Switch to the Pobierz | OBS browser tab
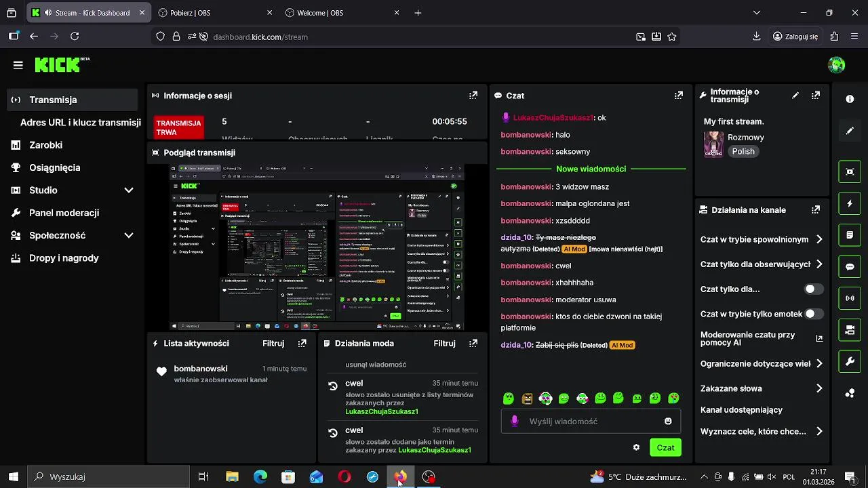Screen dimensions: 868x488 click(x=216, y=13)
